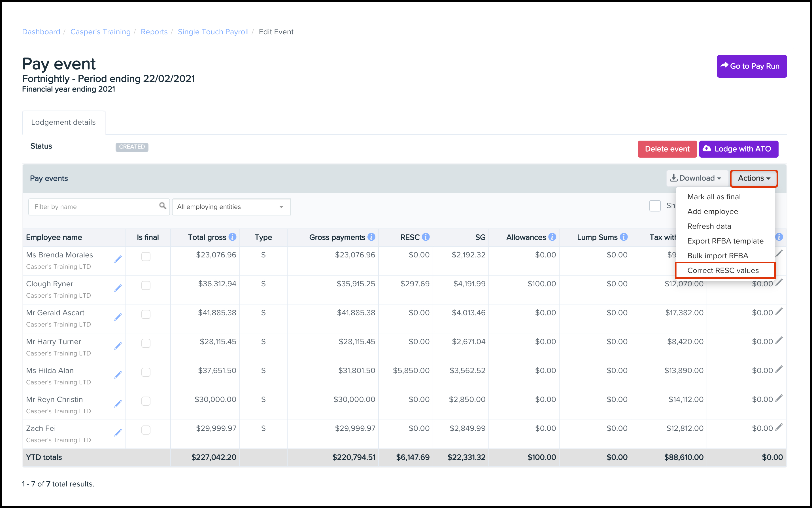Tick the Is final checkbox for Zach Fei
This screenshot has height=508, width=812.
point(146,430)
